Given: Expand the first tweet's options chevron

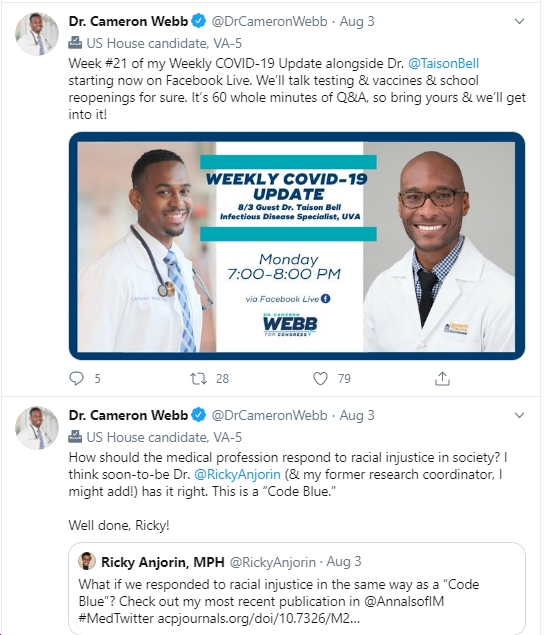Looking at the screenshot, I should 519,21.
